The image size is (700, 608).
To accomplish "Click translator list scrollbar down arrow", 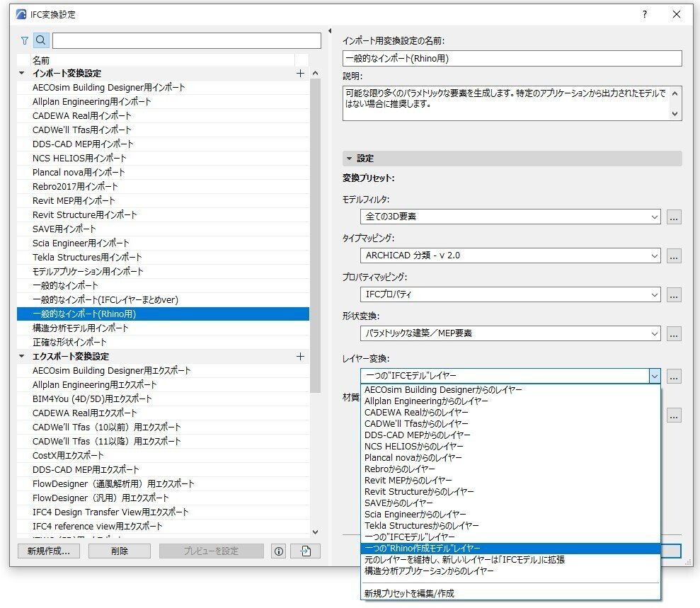I will pos(316,532).
